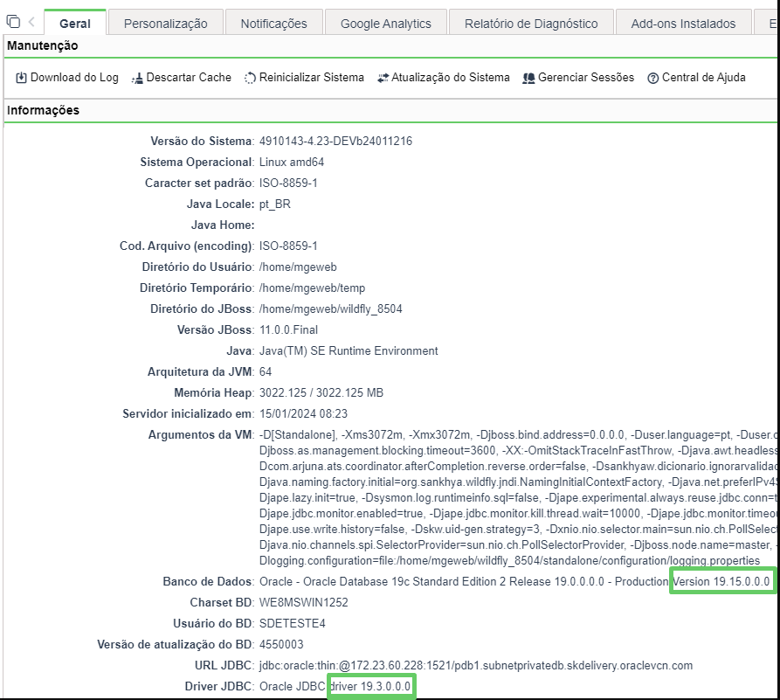Viewport: 780px width, 700px height.
Task: Click the Descartar Cache button label
Action: [189, 78]
